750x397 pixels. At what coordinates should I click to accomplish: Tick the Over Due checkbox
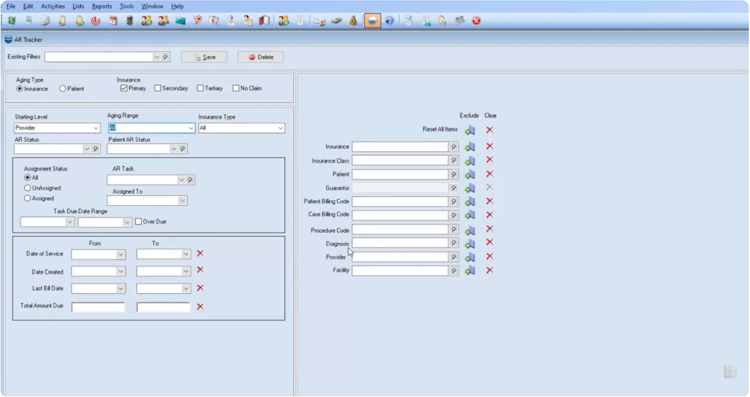click(138, 221)
